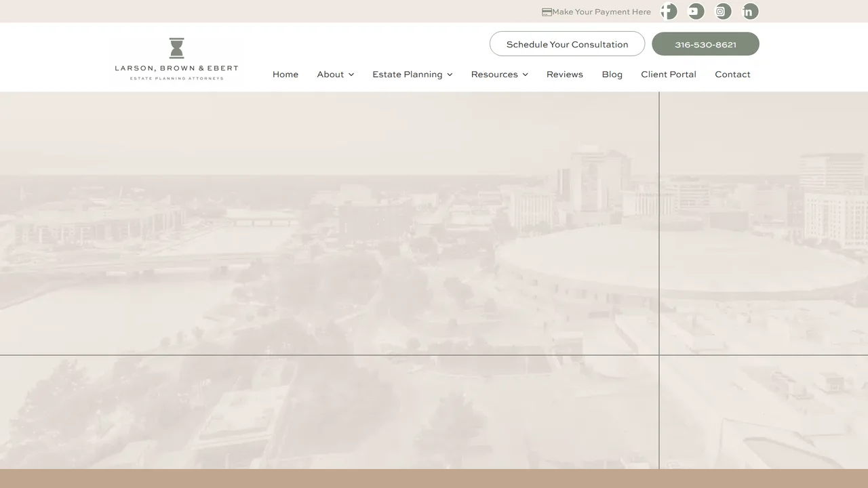Open the Instagram social icon

click(x=723, y=12)
